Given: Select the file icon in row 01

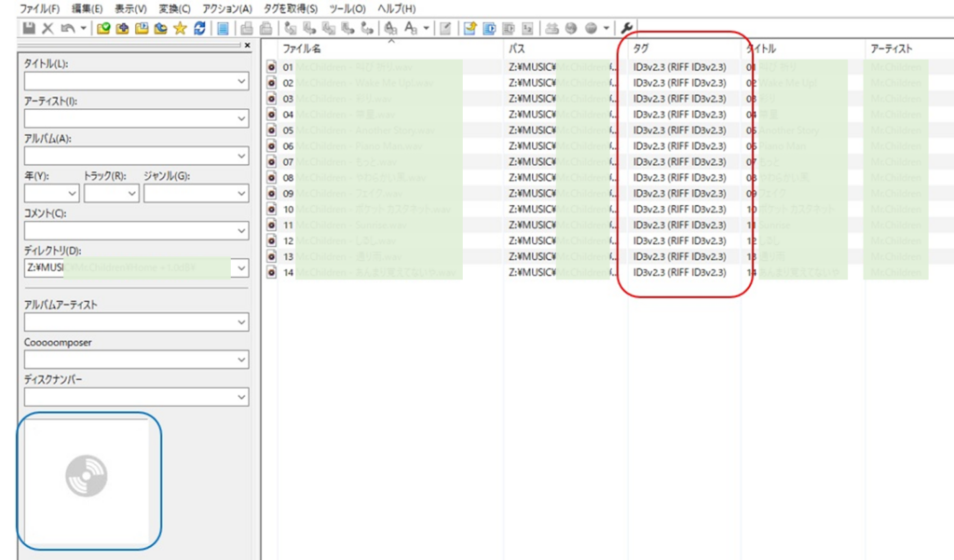Looking at the screenshot, I should [x=271, y=67].
